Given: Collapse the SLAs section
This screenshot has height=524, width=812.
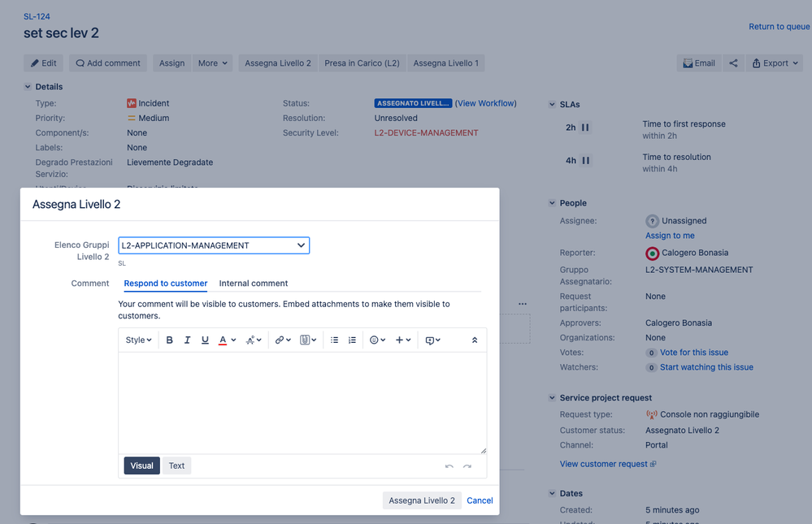Looking at the screenshot, I should pyautogui.click(x=552, y=105).
